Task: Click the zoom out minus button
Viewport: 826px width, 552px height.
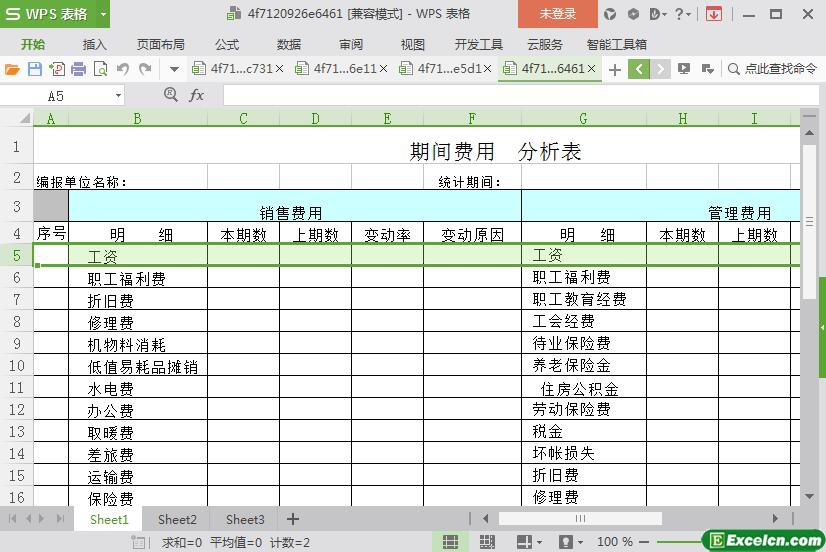Action: (644, 541)
